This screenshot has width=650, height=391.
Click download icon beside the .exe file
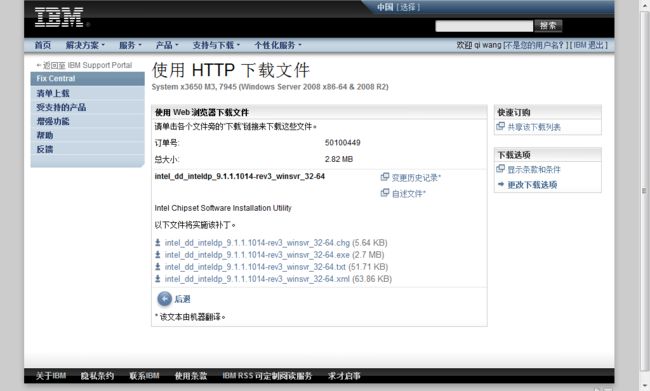pyautogui.click(x=158, y=255)
